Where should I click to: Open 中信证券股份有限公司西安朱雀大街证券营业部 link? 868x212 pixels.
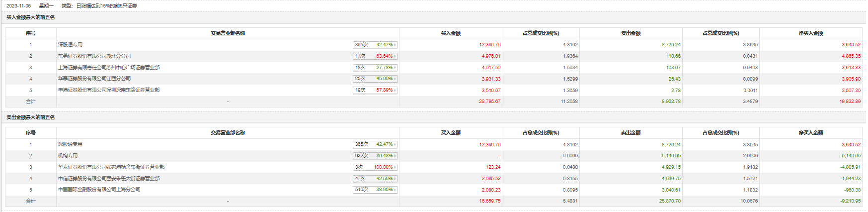[109, 179]
